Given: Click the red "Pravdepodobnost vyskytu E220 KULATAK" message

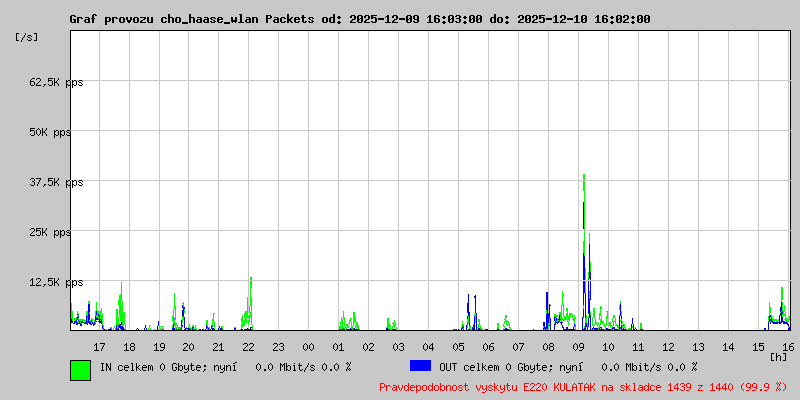Looking at the screenshot, I should coord(583,387).
